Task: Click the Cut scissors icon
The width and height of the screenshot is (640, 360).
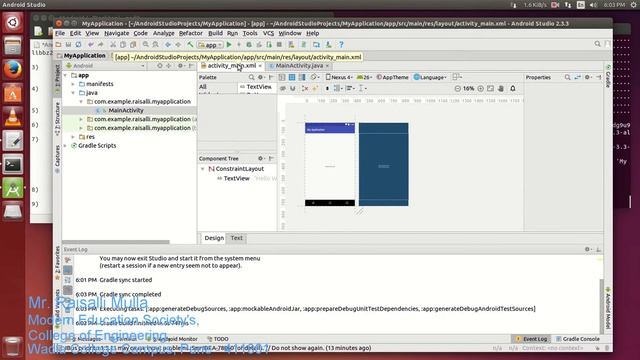Action: (x=113, y=44)
